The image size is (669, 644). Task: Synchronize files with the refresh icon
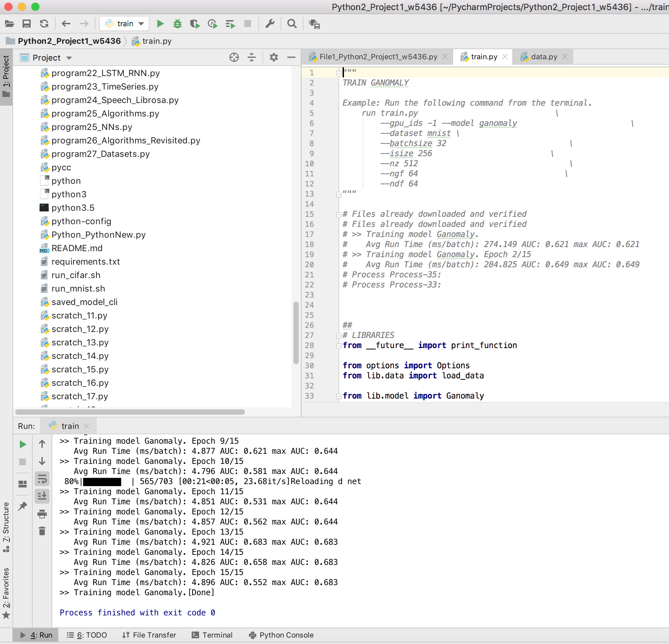pos(44,24)
